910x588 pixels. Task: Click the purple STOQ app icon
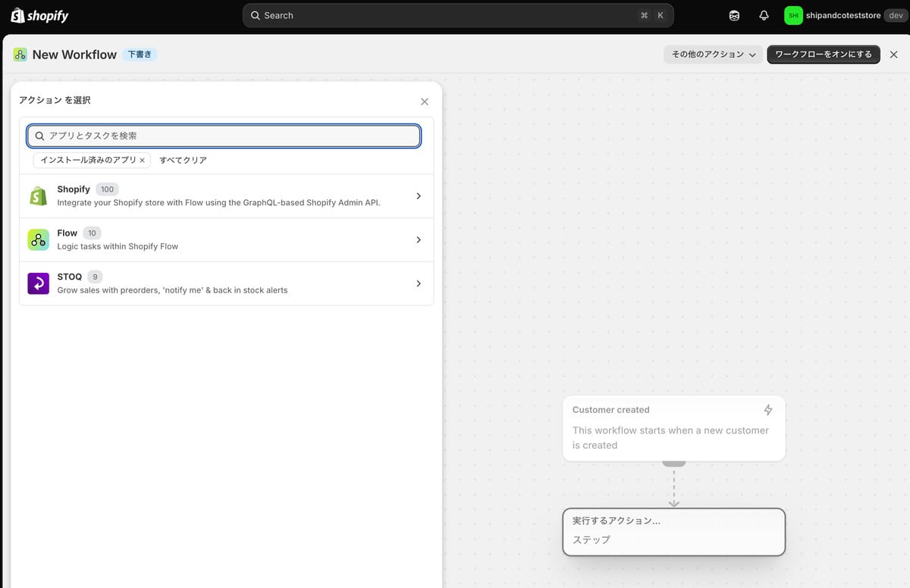(x=39, y=283)
